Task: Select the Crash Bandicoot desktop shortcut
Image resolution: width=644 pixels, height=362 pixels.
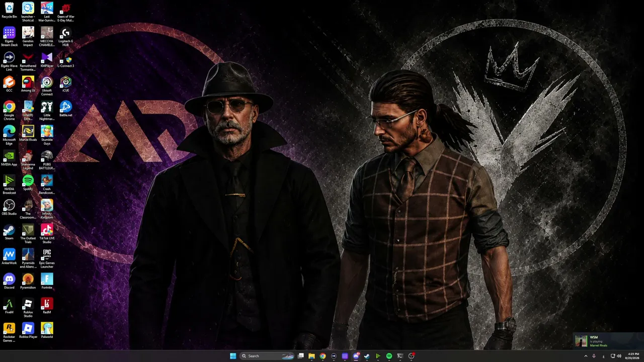Action: [x=47, y=185]
